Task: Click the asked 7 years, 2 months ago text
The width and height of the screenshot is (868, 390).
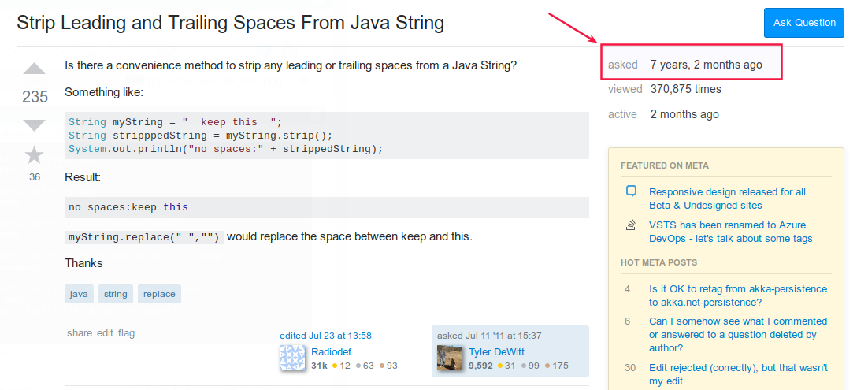Action: (x=685, y=65)
